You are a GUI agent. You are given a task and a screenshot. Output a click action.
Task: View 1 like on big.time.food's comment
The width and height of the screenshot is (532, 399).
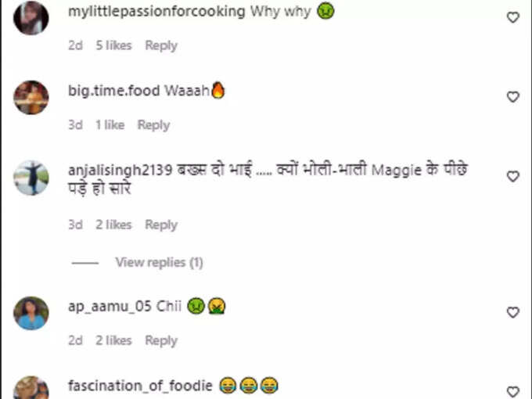110,125
